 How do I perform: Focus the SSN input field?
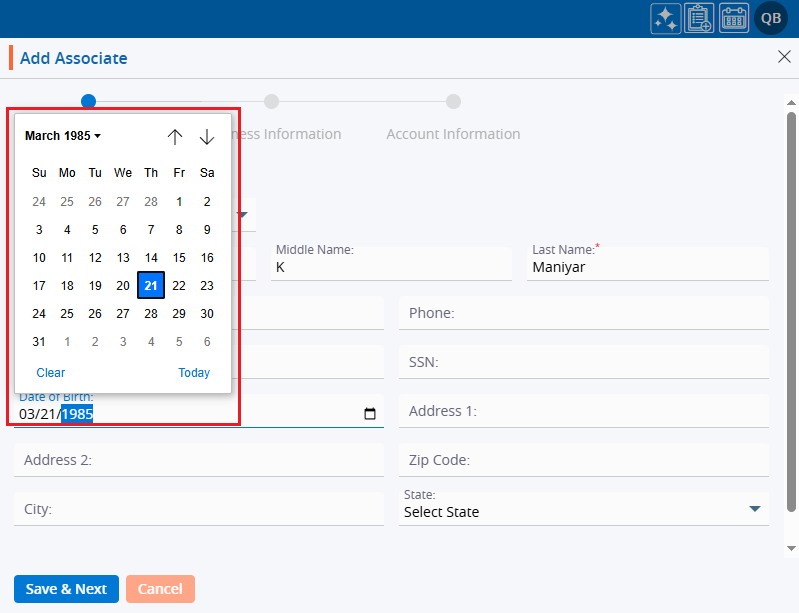584,362
